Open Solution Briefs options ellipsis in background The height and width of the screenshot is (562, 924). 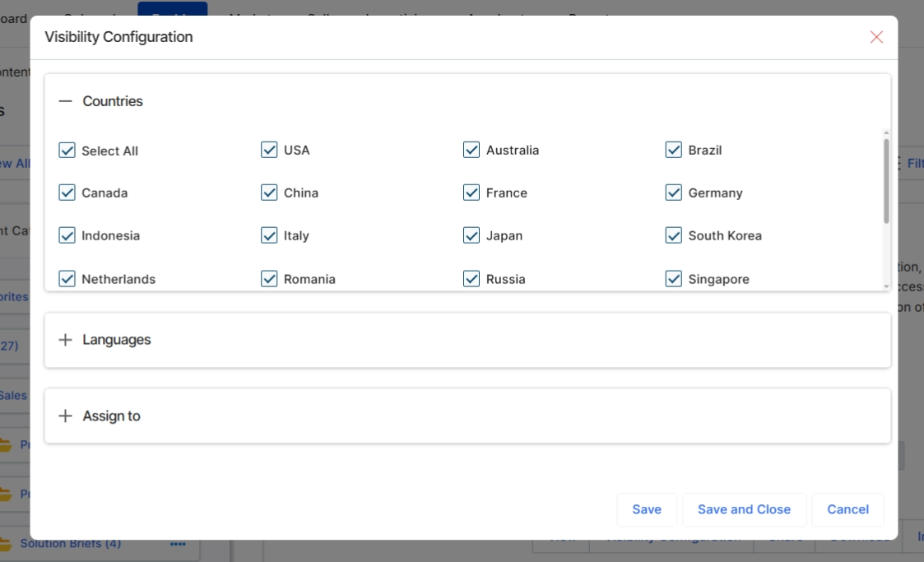178,544
